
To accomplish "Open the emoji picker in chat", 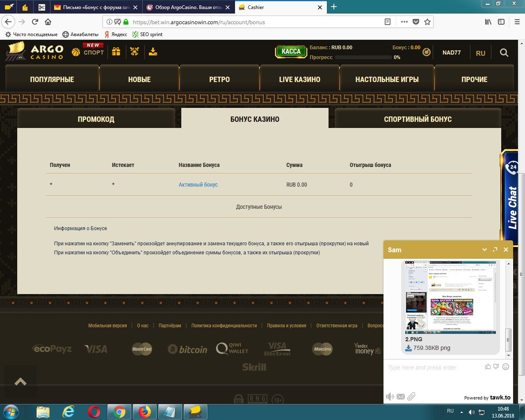I will [506, 367].
